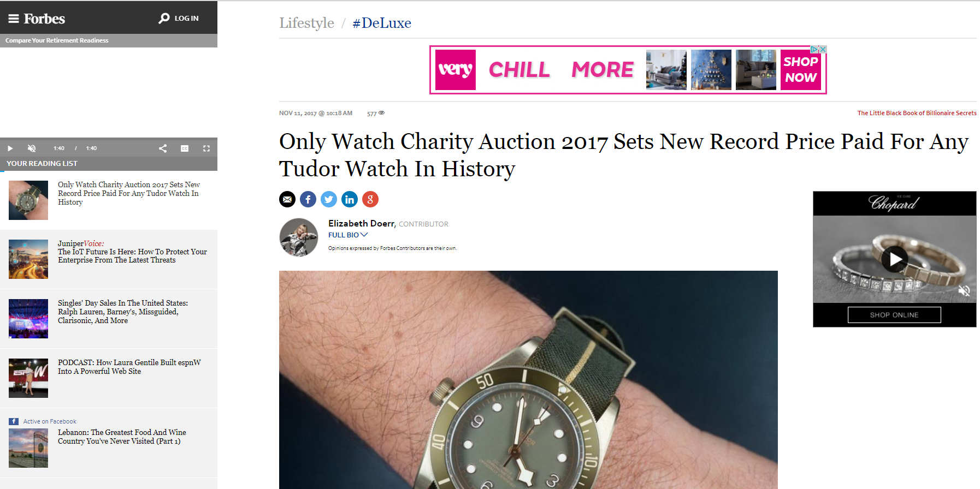Expand Elizabeth Doerr's full bio
Screen dimensions: 980x489
pos(348,235)
